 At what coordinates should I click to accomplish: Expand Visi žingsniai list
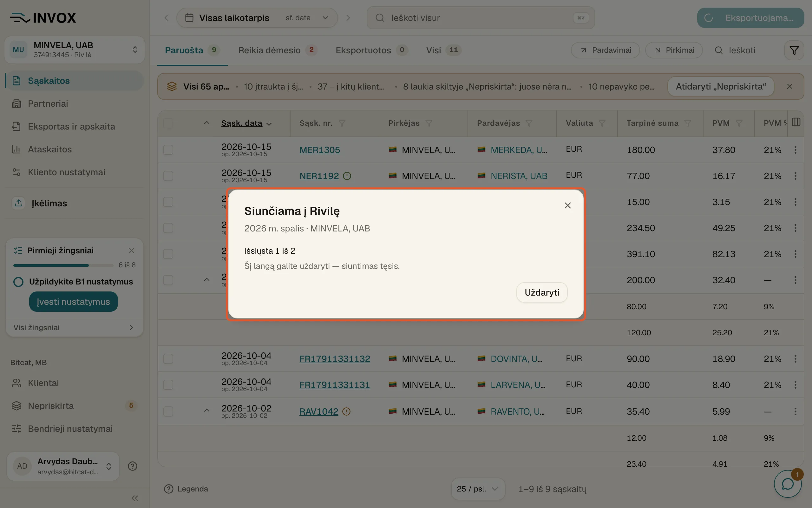click(x=75, y=328)
